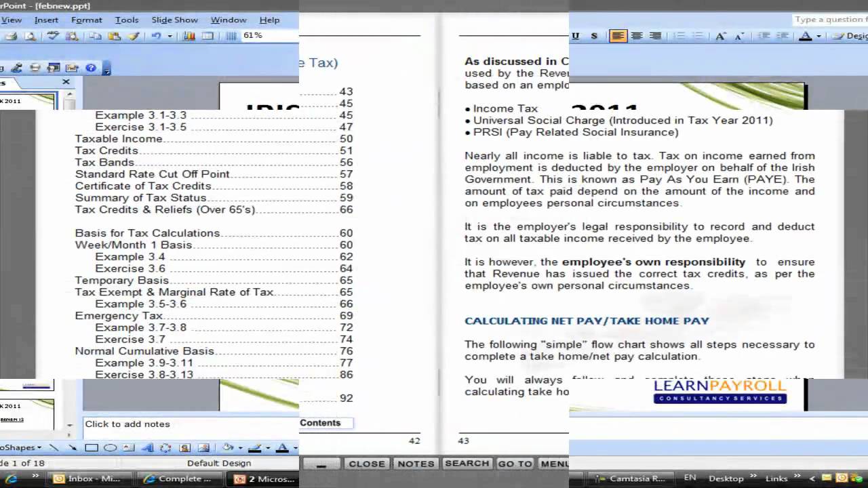Insert a chart with the chart icon

189,36
